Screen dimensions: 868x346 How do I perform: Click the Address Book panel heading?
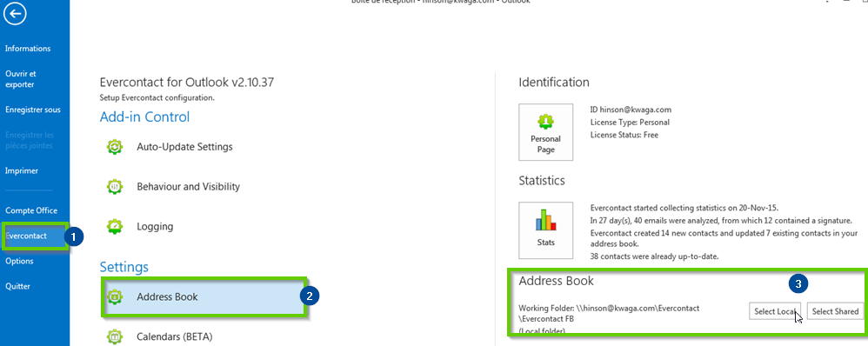point(557,281)
